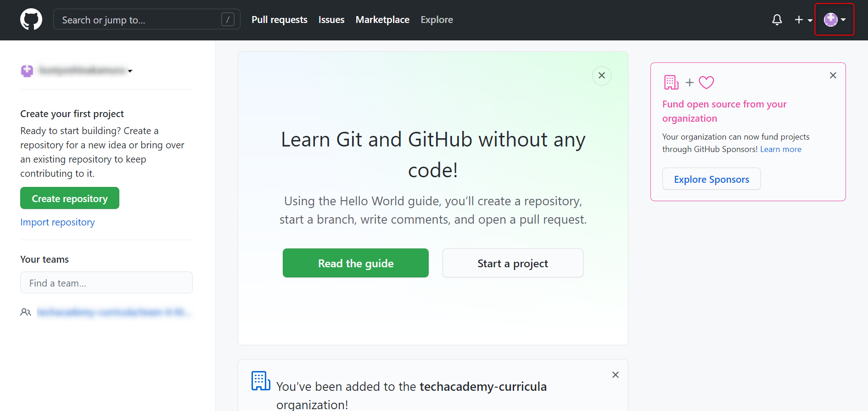Click the pink heart sponsors icon
Image resolution: width=868 pixels, height=411 pixels.
[x=706, y=82]
